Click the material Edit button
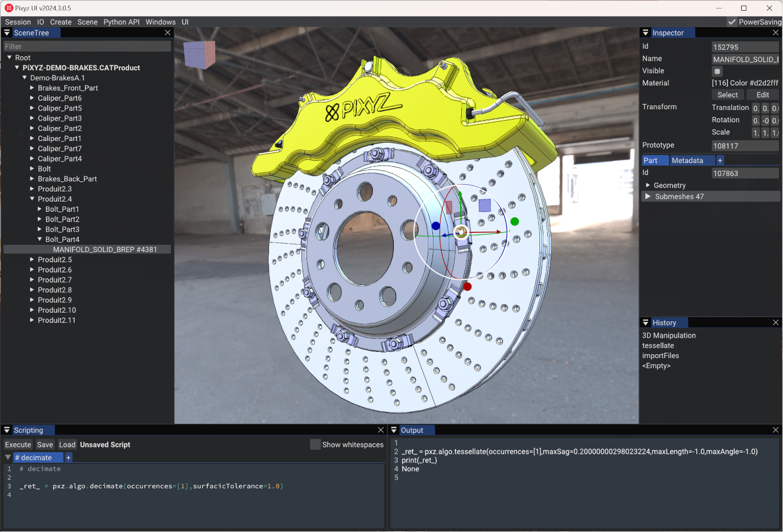783x532 pixels. (763, 95)
